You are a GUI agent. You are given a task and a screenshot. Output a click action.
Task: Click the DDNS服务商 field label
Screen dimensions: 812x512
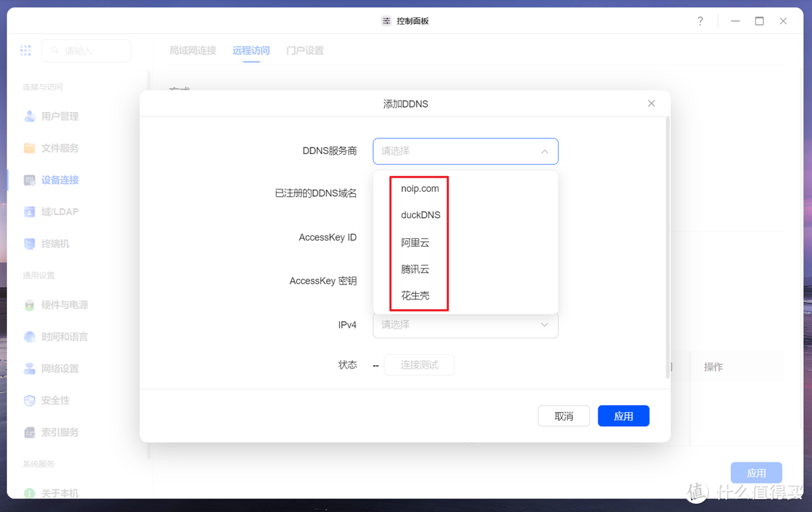pos(329,151)
